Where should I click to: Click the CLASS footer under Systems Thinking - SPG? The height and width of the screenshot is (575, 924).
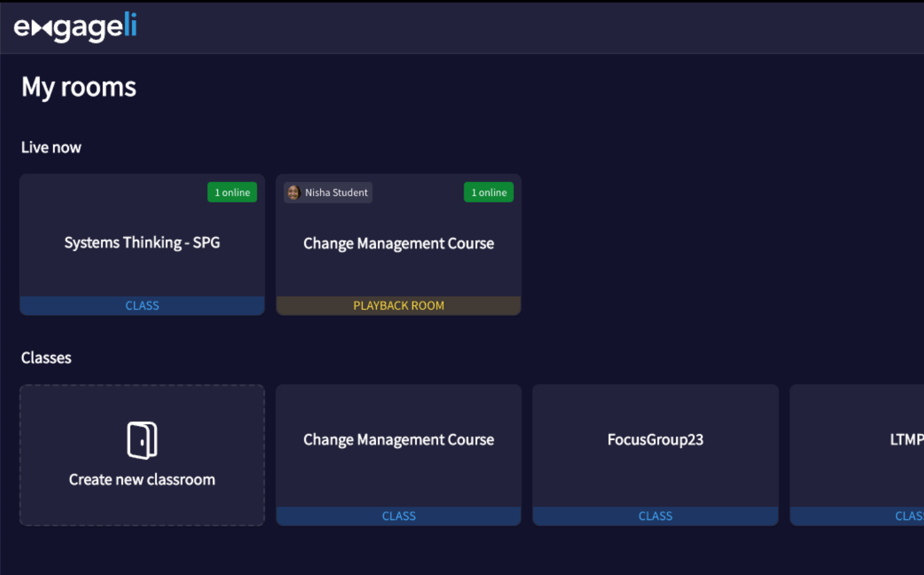pos(142,306)
